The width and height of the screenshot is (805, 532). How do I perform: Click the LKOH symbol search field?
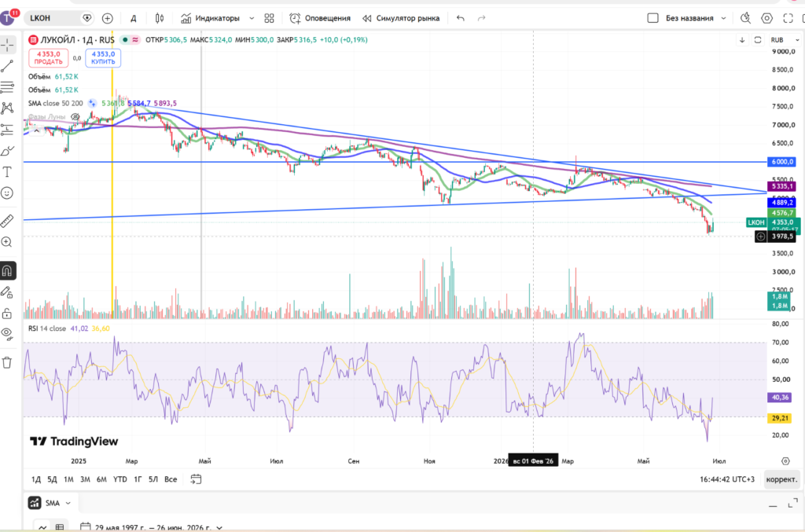pos(53,18)
